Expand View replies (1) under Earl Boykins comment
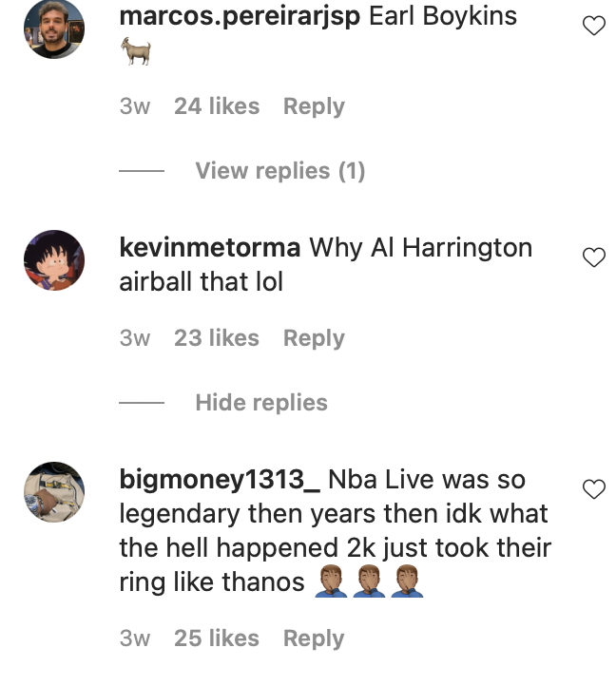This screenshot has height=686, width=616. [x=279, y=171]
